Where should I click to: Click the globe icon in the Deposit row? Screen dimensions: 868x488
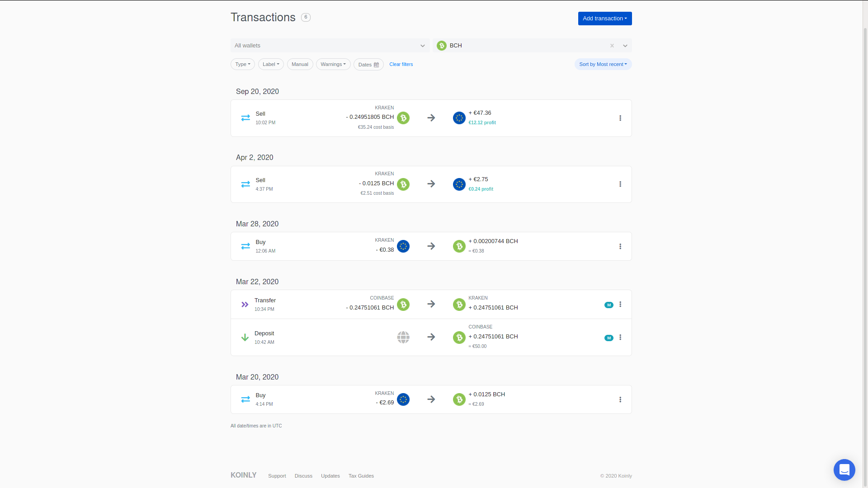(x=403, y=337)
